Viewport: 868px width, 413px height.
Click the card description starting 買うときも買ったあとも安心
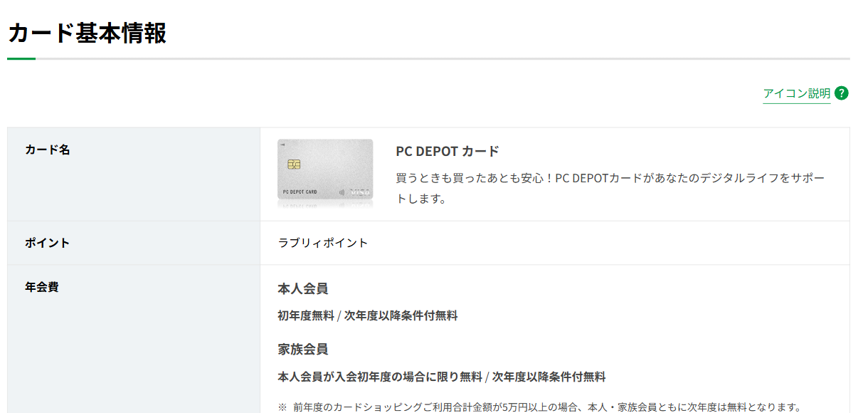pos(610,188)
